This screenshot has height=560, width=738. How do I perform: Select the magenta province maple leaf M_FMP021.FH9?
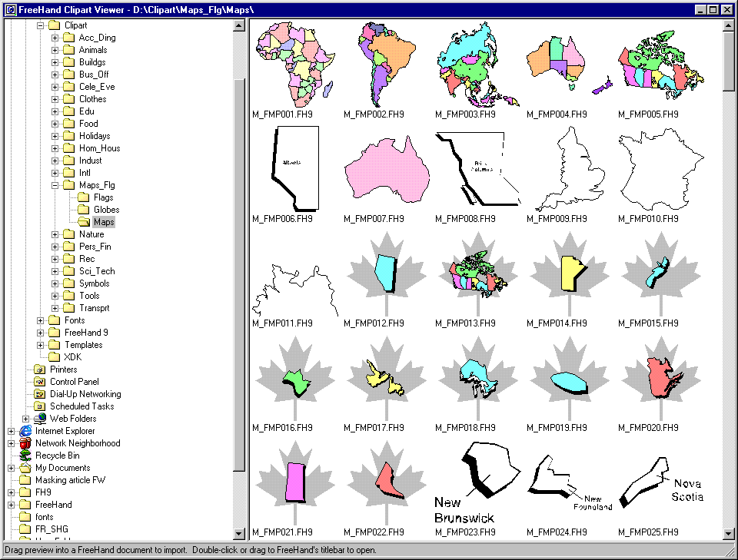(295, 482)
